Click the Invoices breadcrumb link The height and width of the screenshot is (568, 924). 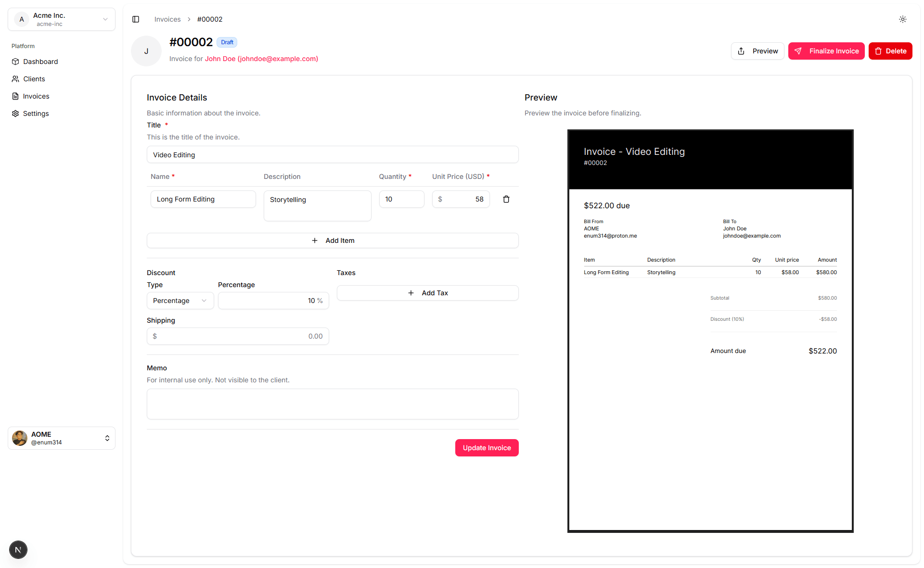[167, 19]
